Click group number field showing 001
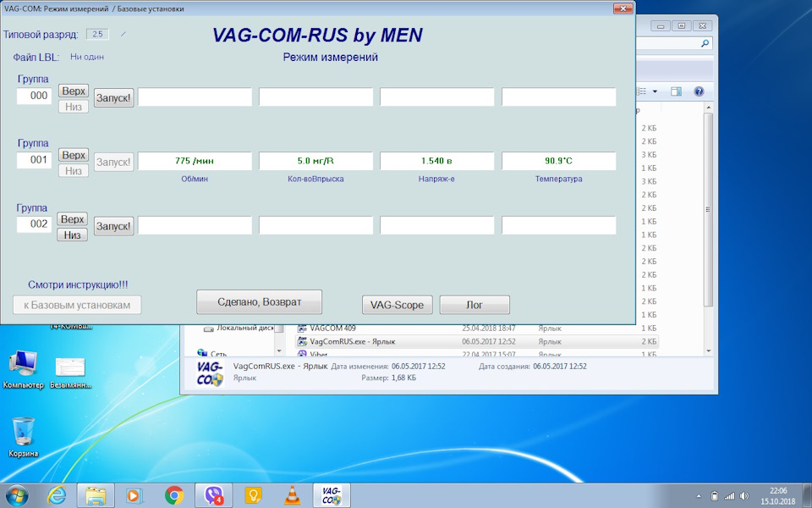Image resolution: width=812 pixels, height=508 pixels. pyautogui.click(x=34, y=160)
